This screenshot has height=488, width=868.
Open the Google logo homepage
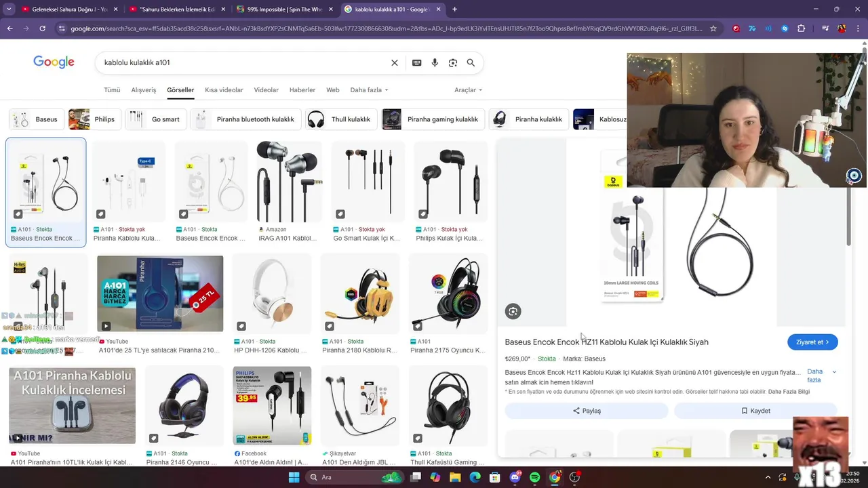tap(54, 62)
